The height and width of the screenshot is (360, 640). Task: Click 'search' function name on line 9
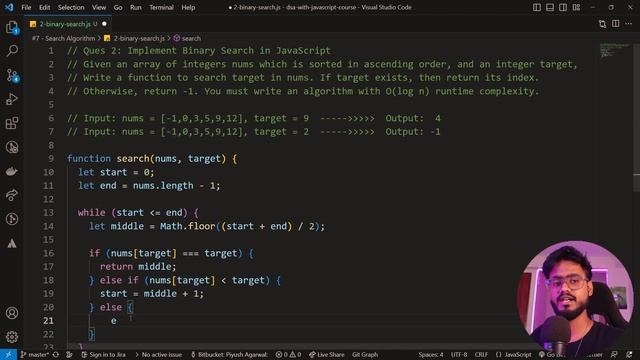tap(133, 158)
